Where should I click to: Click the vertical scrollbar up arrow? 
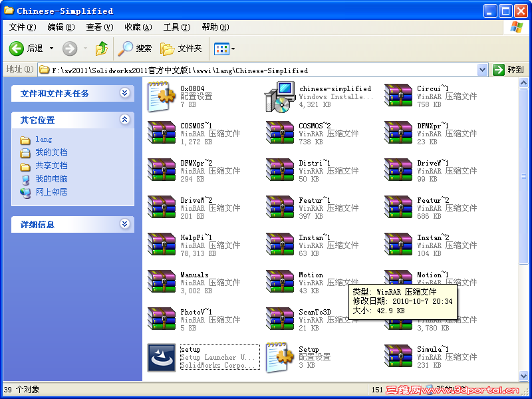pos(523,82)
